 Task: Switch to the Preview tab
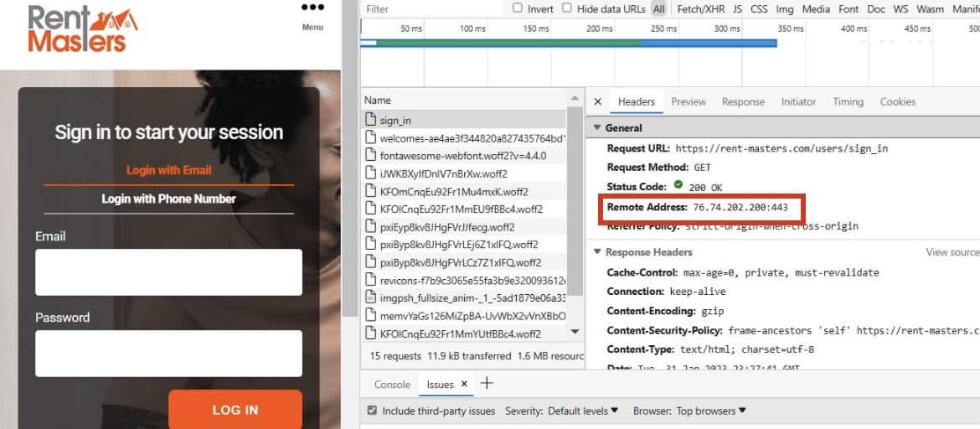[688, 101]
